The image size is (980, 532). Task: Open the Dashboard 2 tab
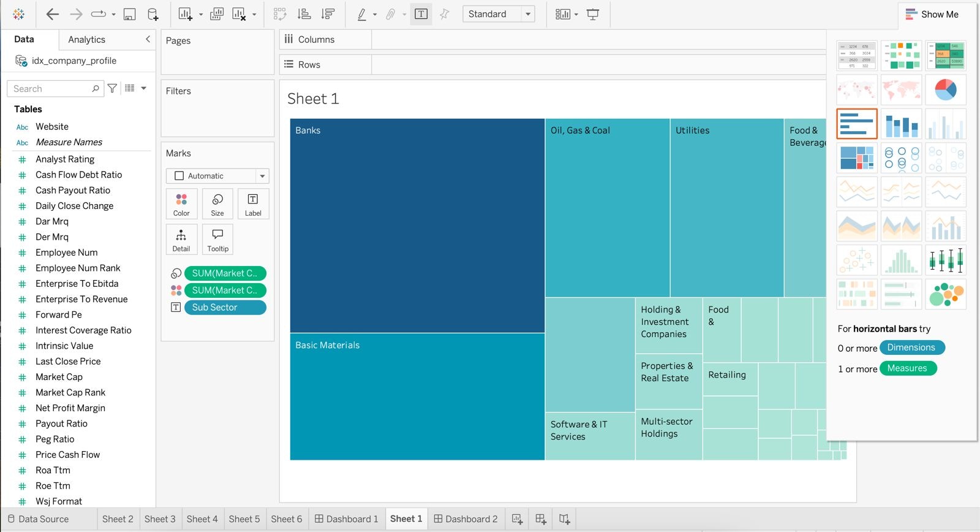coord(466,519)
